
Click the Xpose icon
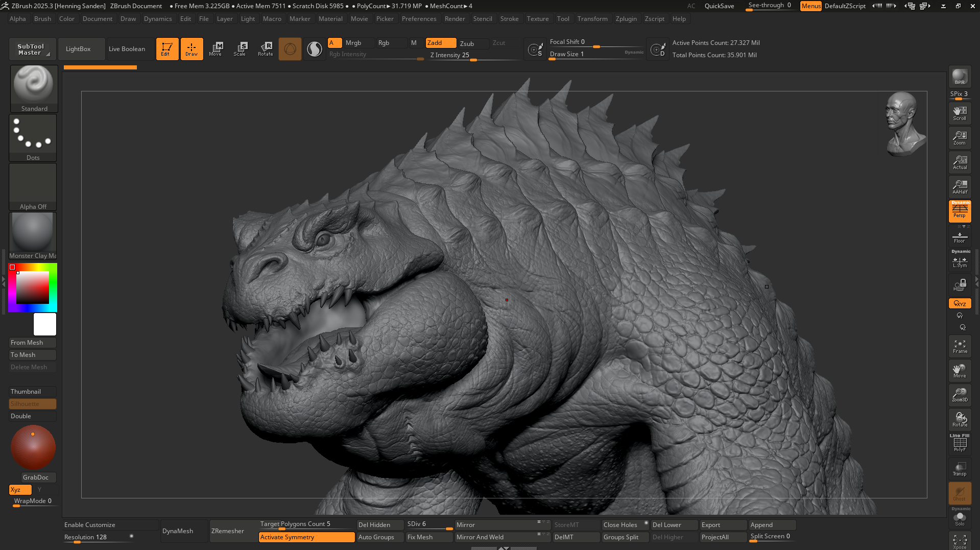(960, 541)
